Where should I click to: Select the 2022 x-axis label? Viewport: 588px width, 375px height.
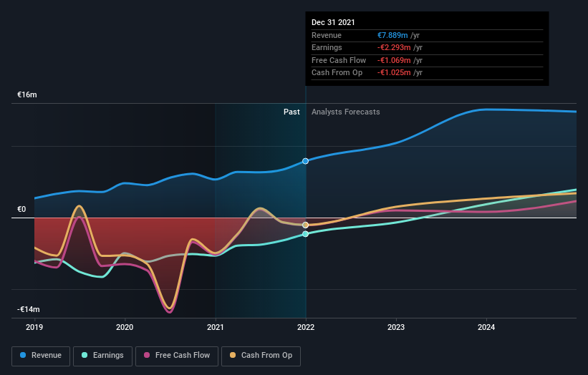306,327
